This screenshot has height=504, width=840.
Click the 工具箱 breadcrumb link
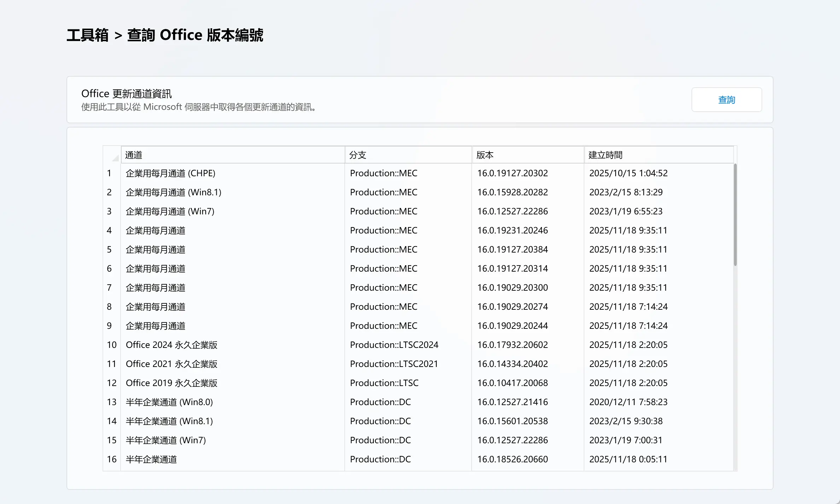coord(87,35)
